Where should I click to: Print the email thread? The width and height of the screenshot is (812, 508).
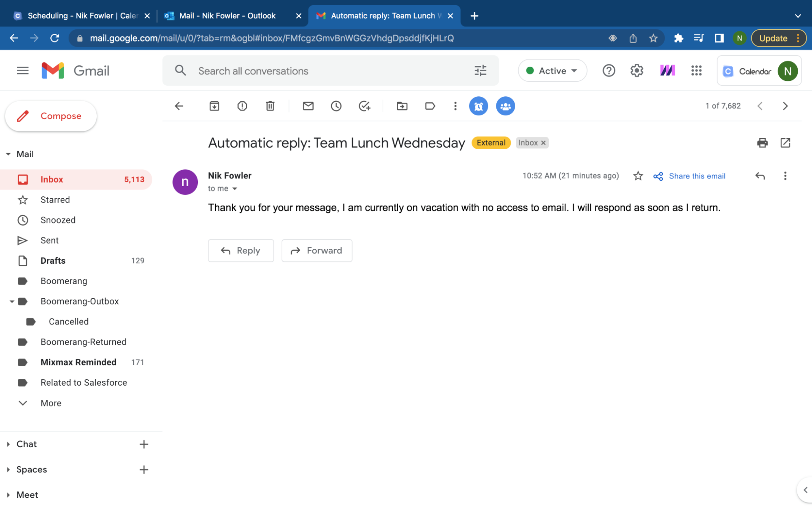(762, 143)
